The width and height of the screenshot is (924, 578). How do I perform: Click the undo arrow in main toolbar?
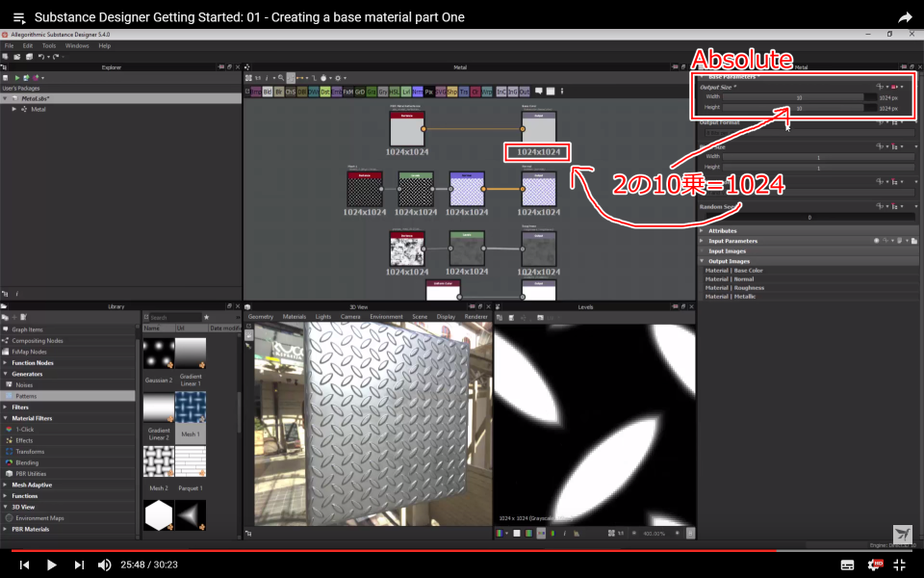[x=40, y=57]
